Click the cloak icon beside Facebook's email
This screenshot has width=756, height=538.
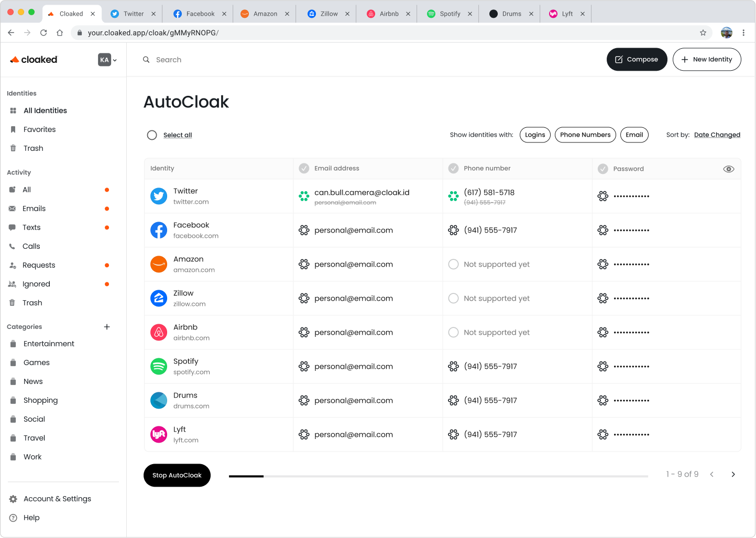pyautogui.click(x=304, y=230)
